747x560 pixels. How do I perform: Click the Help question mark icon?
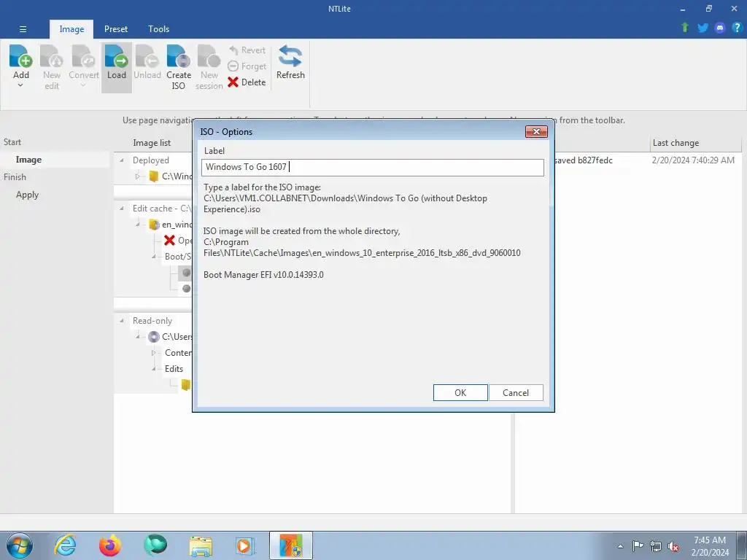pyautogui.click(x=737, y=28)
